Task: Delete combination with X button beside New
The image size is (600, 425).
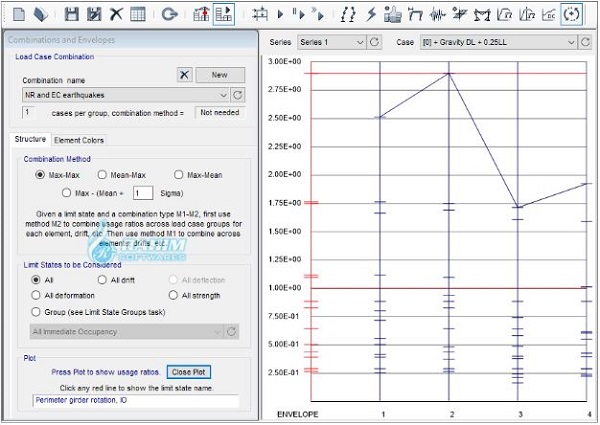Action: pos(184,75)
